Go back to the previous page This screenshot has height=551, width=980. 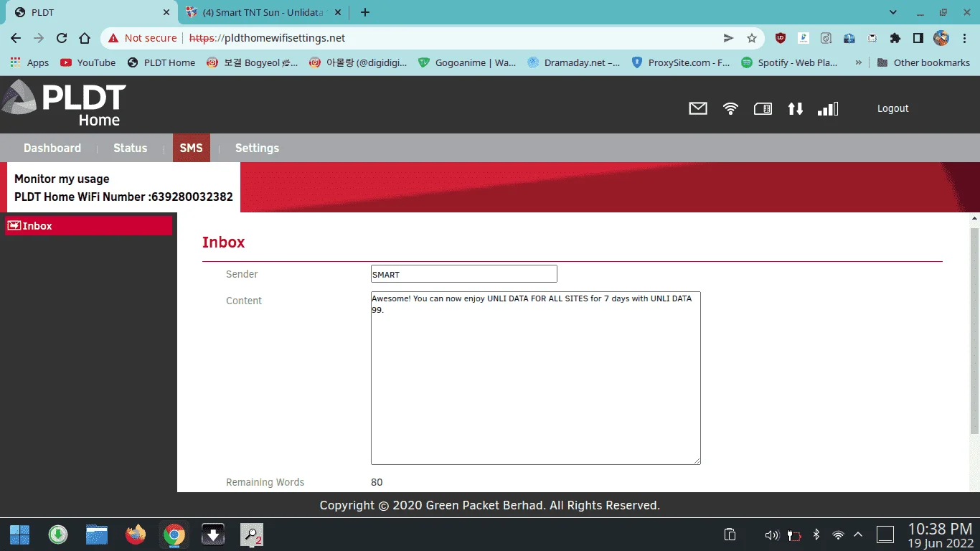pyautogui.click(x=16, y=38)
